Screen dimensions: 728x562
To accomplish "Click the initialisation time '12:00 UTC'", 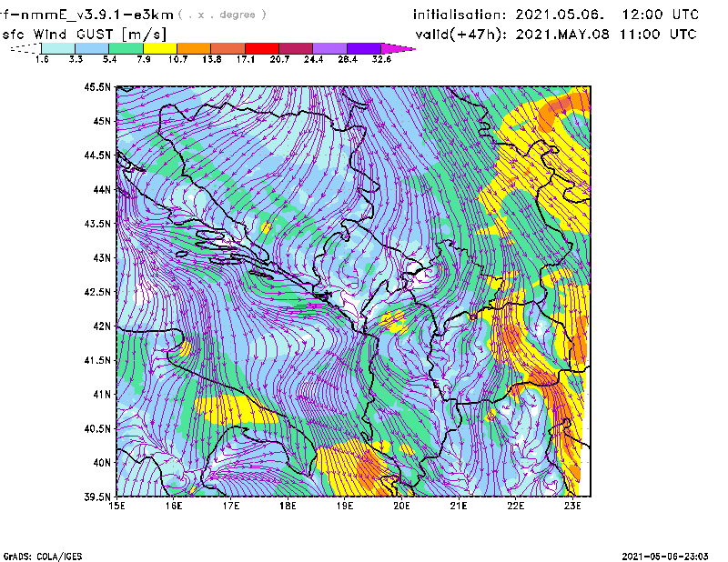I will tap(661, 15).
